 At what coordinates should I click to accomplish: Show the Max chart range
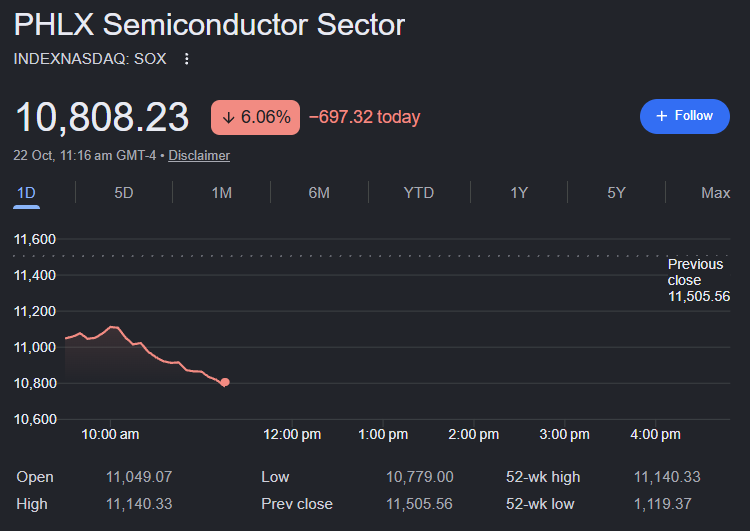pyautogui.click(x=716, y=193)
